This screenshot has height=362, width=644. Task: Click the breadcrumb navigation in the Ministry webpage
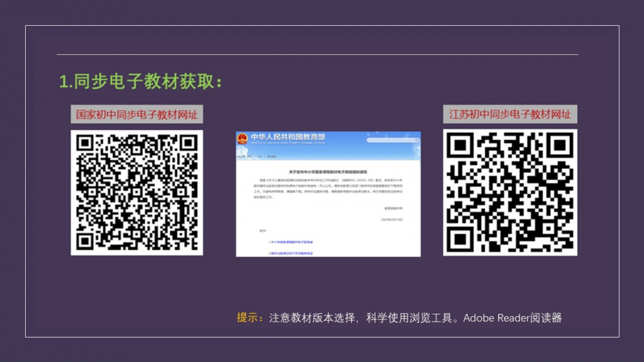[x=258, y=157]
